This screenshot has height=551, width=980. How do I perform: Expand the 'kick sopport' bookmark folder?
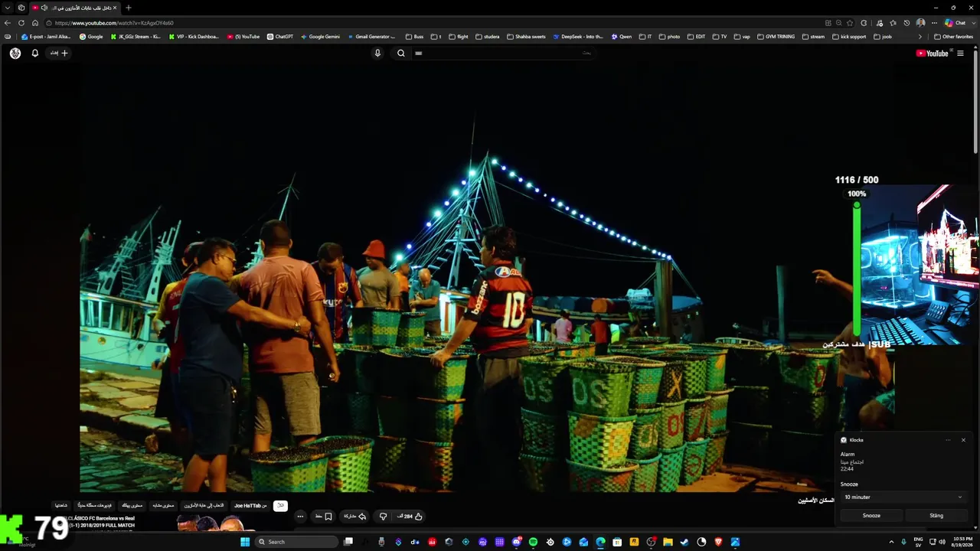(849, 37)
